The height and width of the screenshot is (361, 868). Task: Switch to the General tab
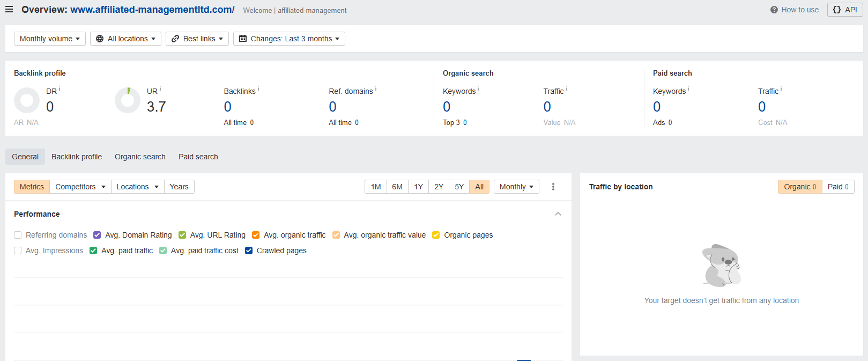[x=25, y=157]
